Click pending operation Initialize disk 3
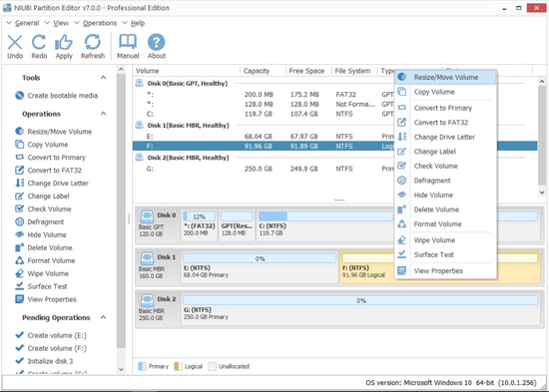 [x=50, y=361]
